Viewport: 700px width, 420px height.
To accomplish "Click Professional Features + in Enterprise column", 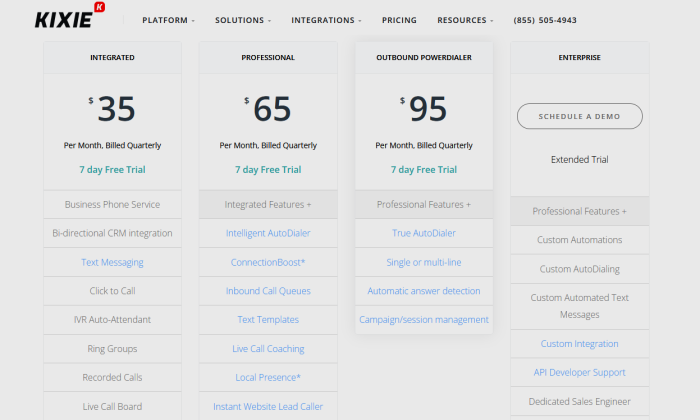I will click(579, 211).
